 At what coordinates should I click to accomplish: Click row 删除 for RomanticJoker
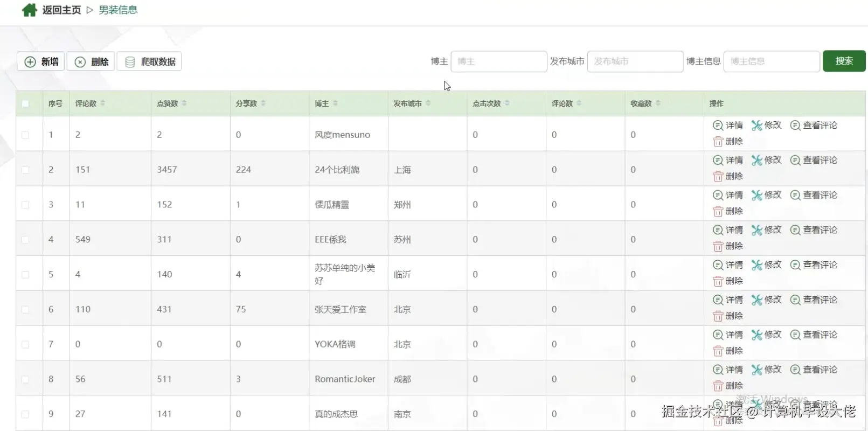(x=728, y=386)
